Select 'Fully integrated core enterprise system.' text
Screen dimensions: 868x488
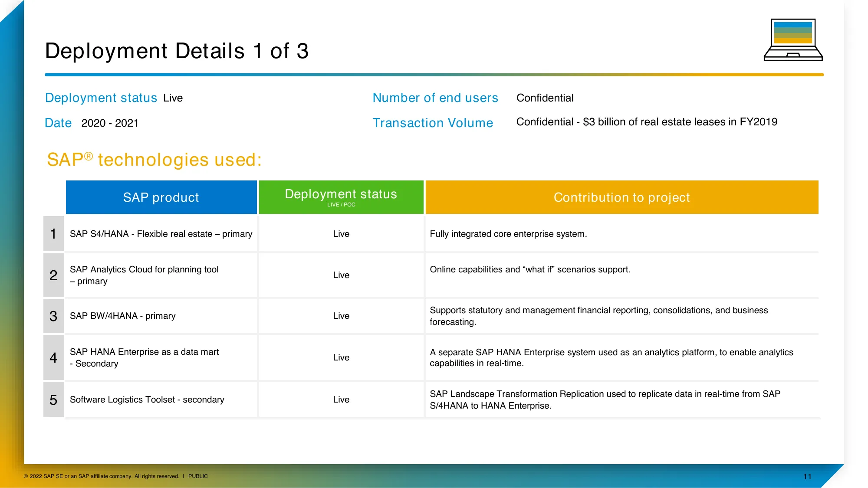pyautogui.click(x=508, y=234)
